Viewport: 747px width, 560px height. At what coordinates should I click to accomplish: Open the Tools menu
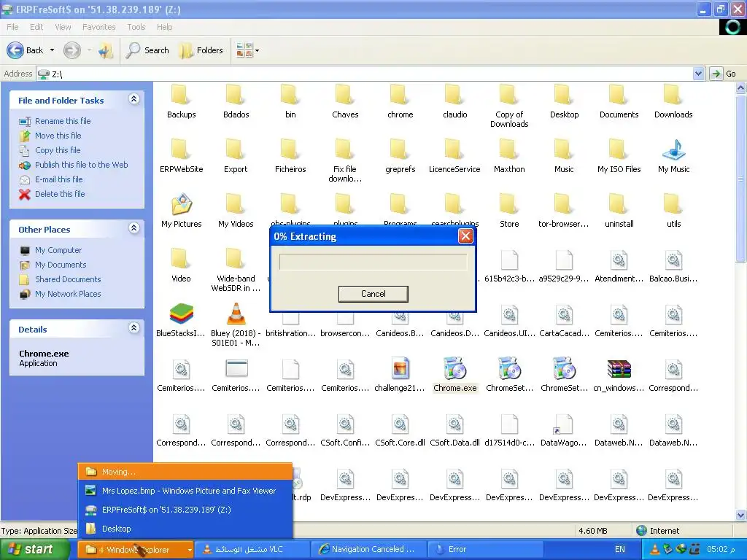tap(136, 27)
